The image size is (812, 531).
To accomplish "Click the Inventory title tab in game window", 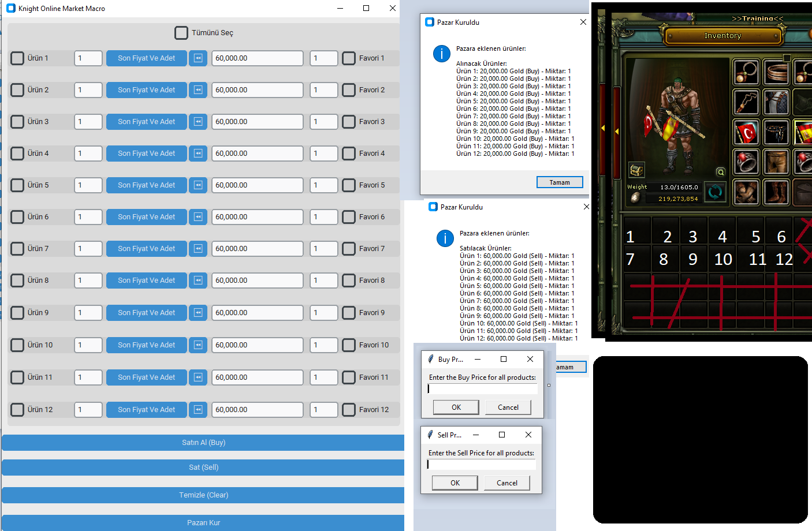I will pyautogui.click(x=722, y=36).
